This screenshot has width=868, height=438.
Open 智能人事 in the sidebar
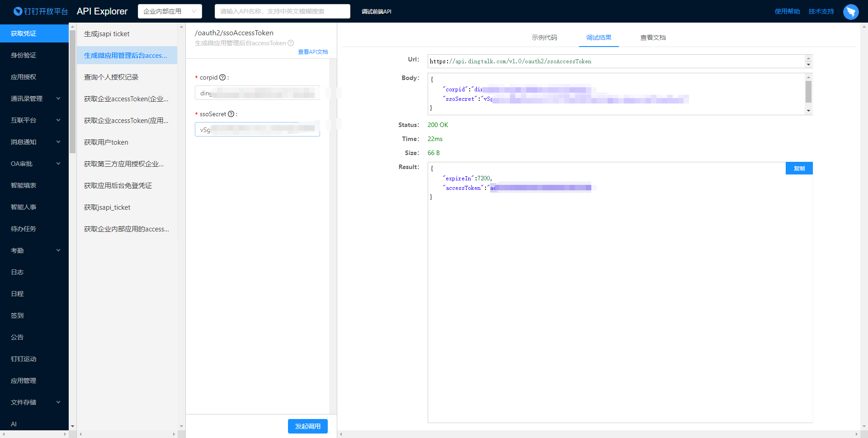tap(34, 207)
